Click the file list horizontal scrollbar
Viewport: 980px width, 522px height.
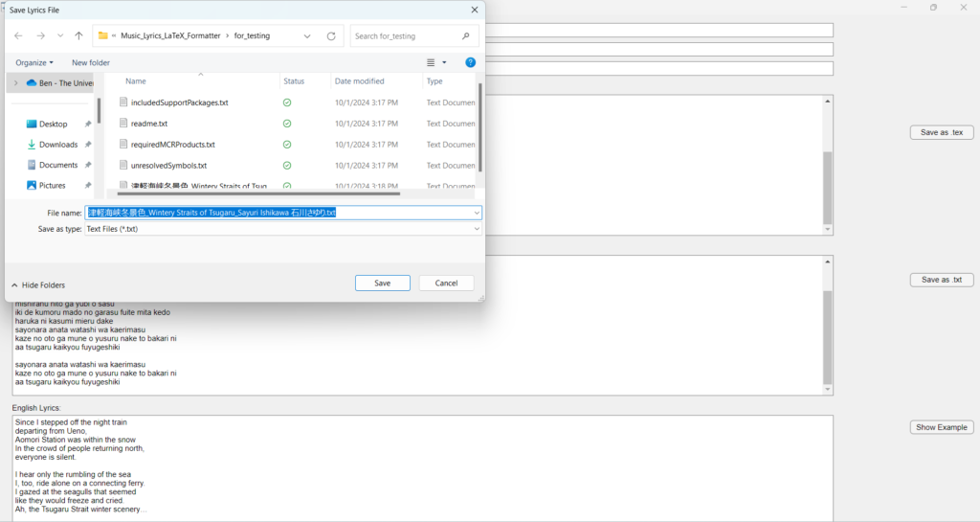click(258, 193)
